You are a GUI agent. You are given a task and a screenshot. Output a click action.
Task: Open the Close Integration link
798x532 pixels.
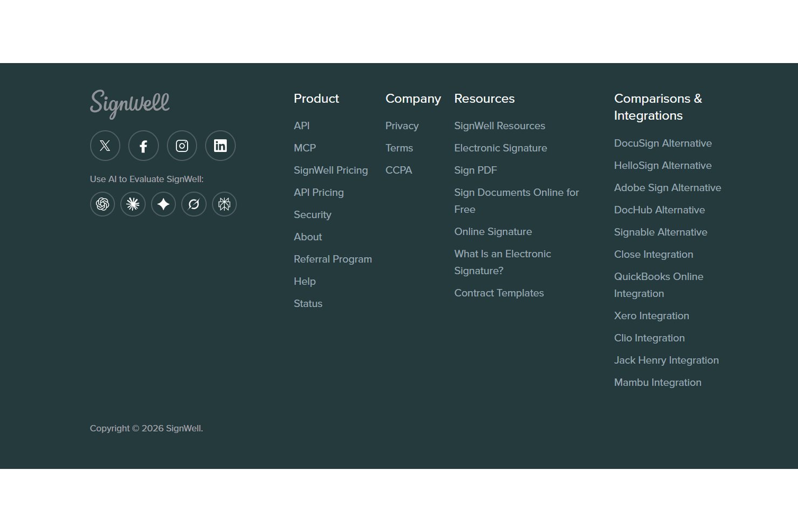click(654, 254)
